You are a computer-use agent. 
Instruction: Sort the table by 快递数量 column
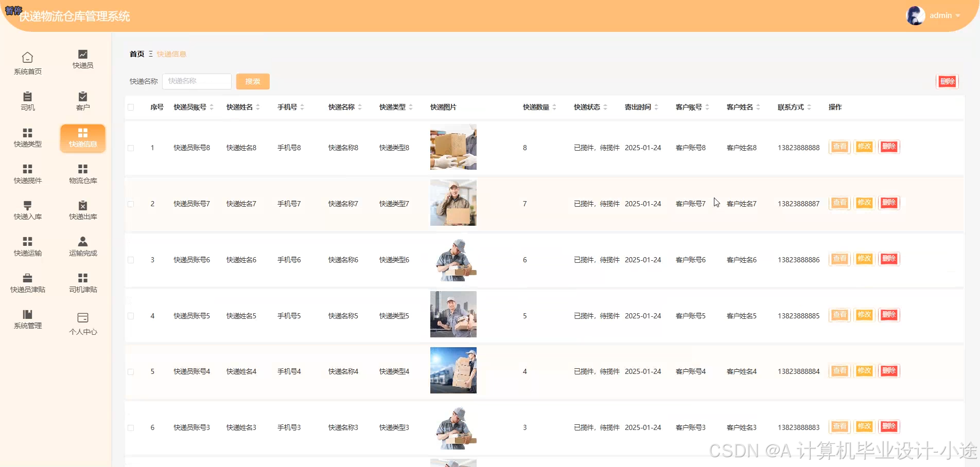click(x=554, y=107)
